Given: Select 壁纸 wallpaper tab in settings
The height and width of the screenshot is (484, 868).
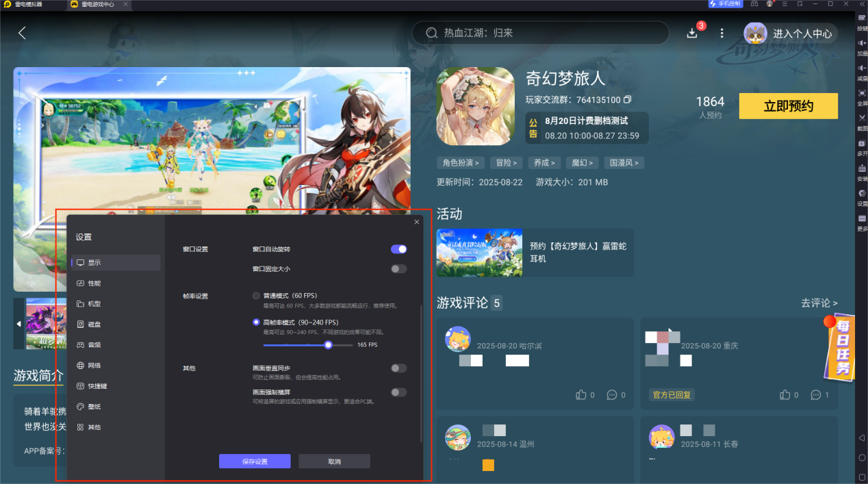Looking at the screenshot, I should tap(116, 407).
